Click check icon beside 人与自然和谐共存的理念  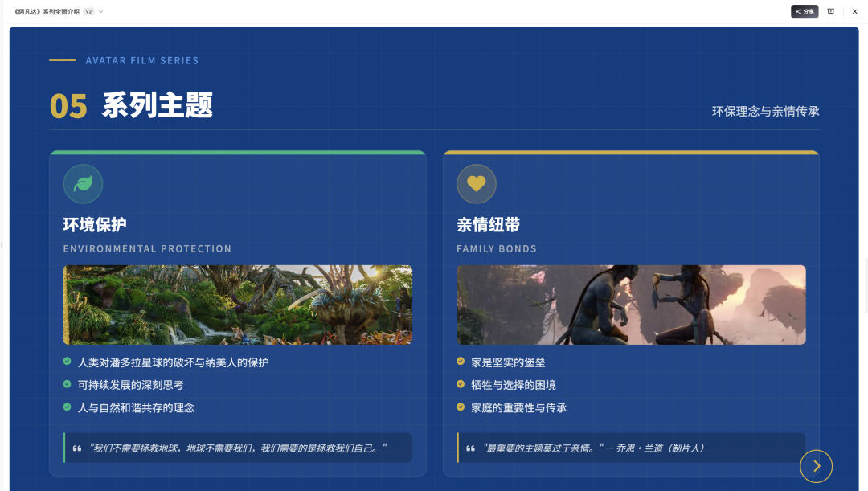point(67,407)
